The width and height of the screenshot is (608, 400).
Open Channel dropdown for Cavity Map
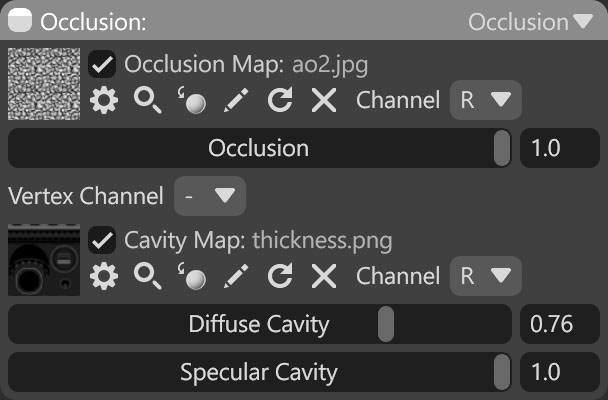(x=485, y=276)
